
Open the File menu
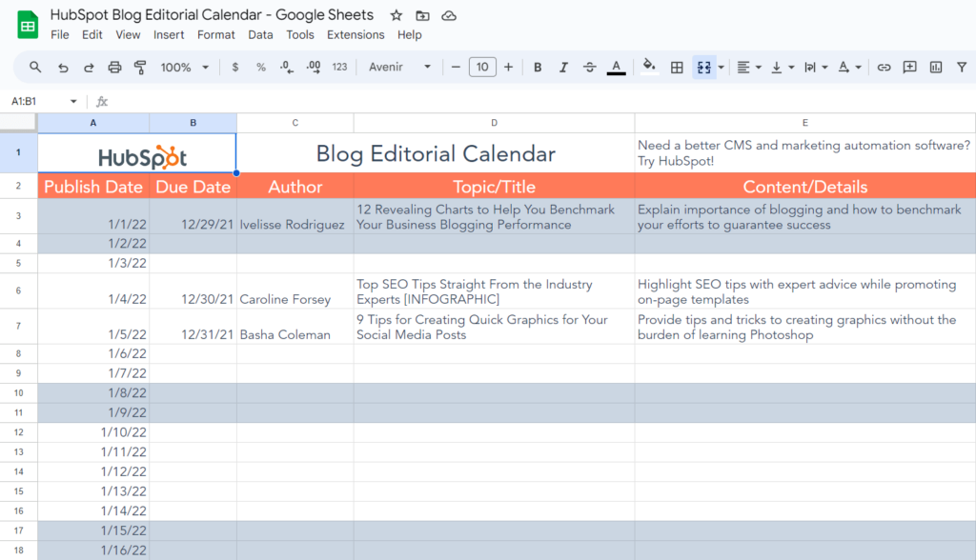pyautogui.click(x=60, y=35)
